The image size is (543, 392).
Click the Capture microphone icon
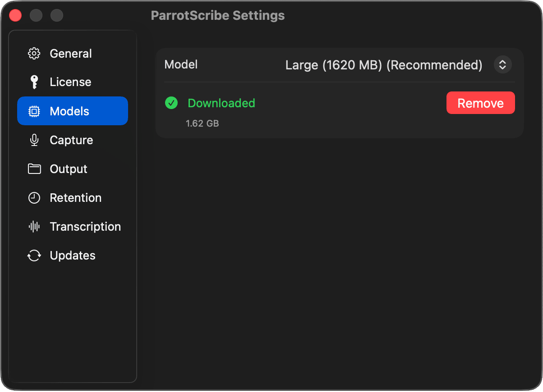click(x=34, y=140)
